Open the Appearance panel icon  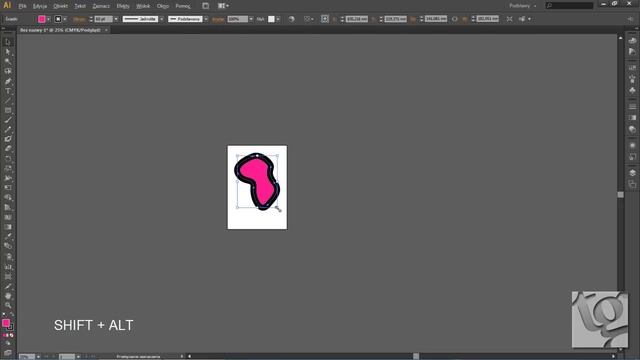(x=632, y=145)
